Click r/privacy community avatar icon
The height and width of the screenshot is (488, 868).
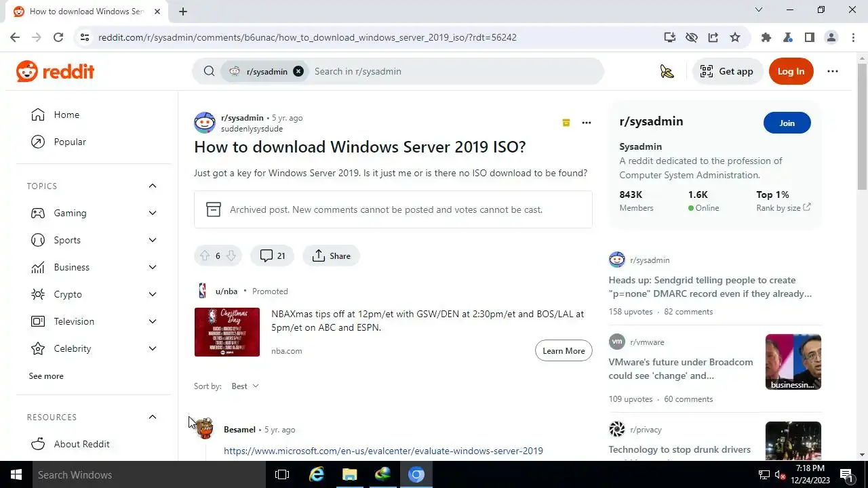click(616, 429)
